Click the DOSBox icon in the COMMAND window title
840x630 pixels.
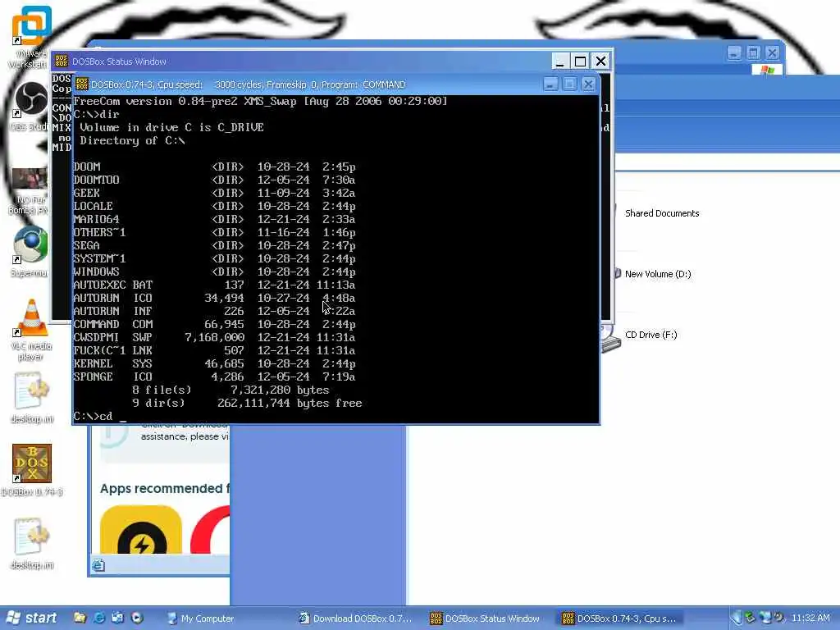click(82, 84)
